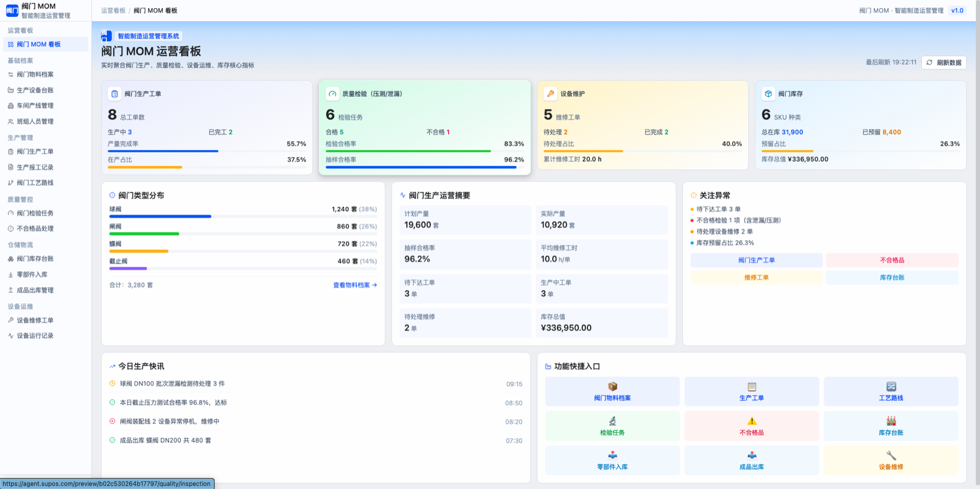Click the 平均维修工时 10.0 h/单 tile

602,254
